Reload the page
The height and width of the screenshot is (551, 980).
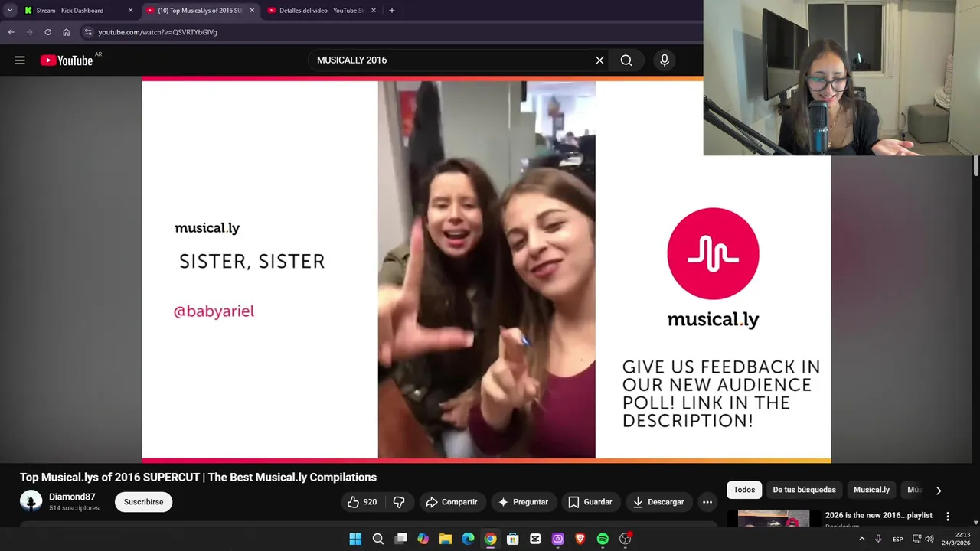[x=47, y=32]
